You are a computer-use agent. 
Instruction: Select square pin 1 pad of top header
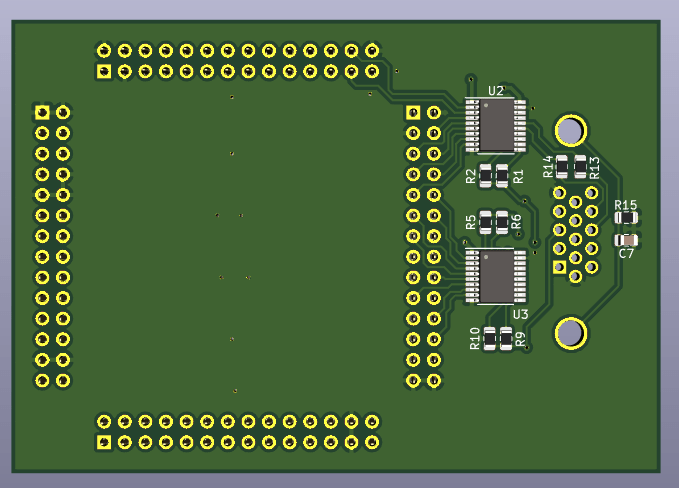click(103, 71)
